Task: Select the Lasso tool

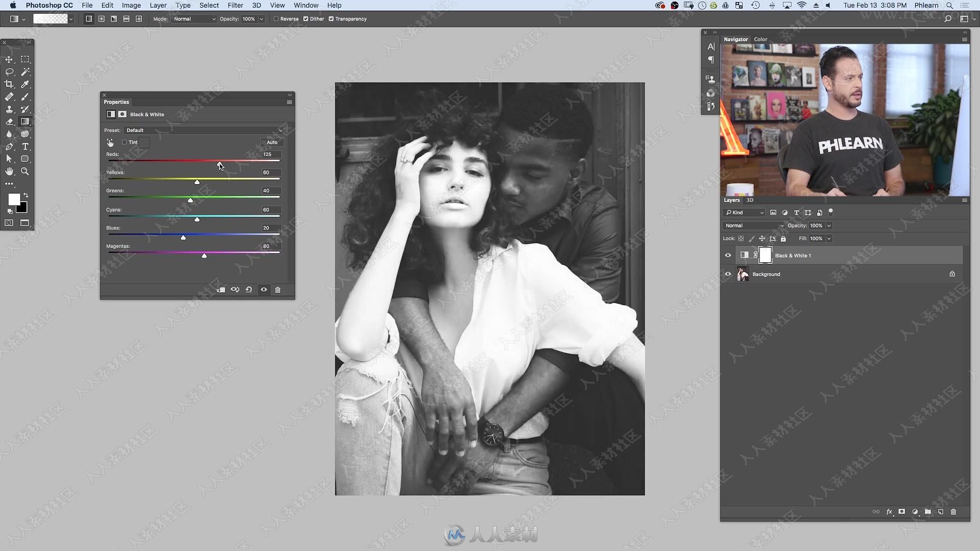Action: pyautogui.click(x=9, y=72)
